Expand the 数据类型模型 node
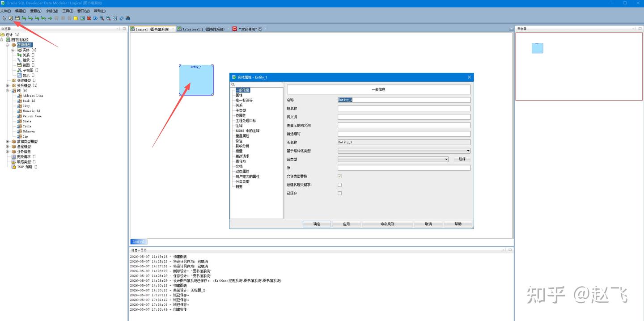The height and width of the screenshot is (321, 644). (7, 141)
